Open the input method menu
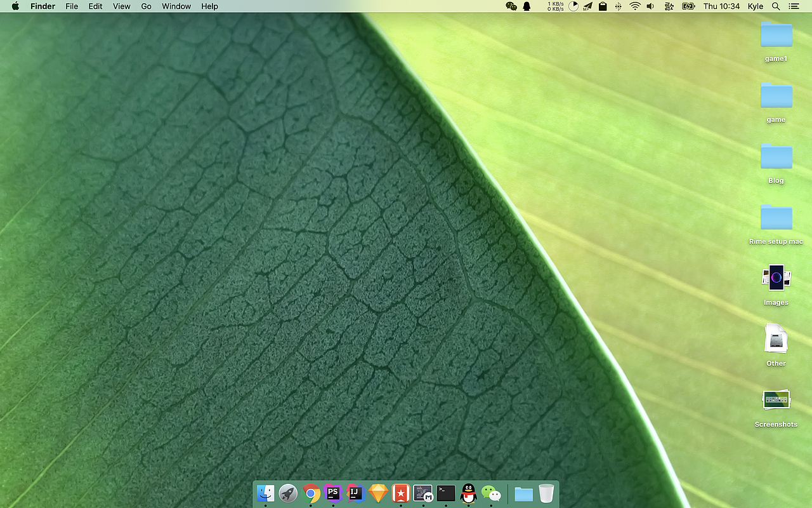This screenshot has width=812, height=508. pos(669,6)
